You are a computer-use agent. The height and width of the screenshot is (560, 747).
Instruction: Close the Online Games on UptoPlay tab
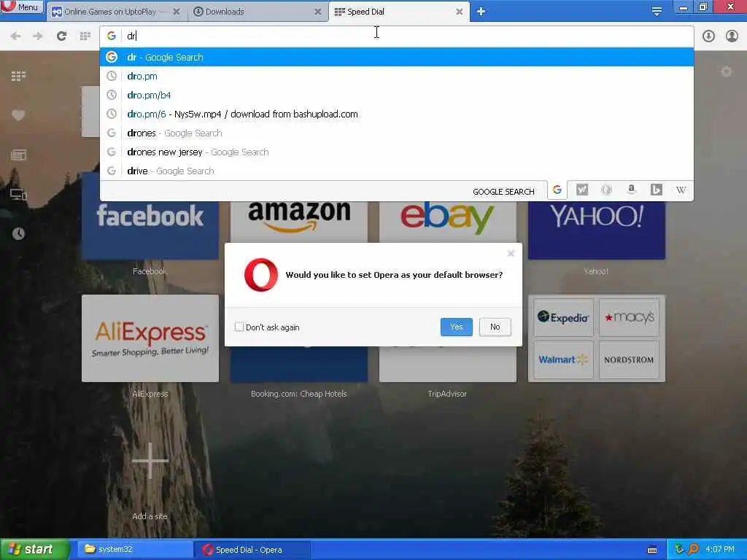(177, 12)
